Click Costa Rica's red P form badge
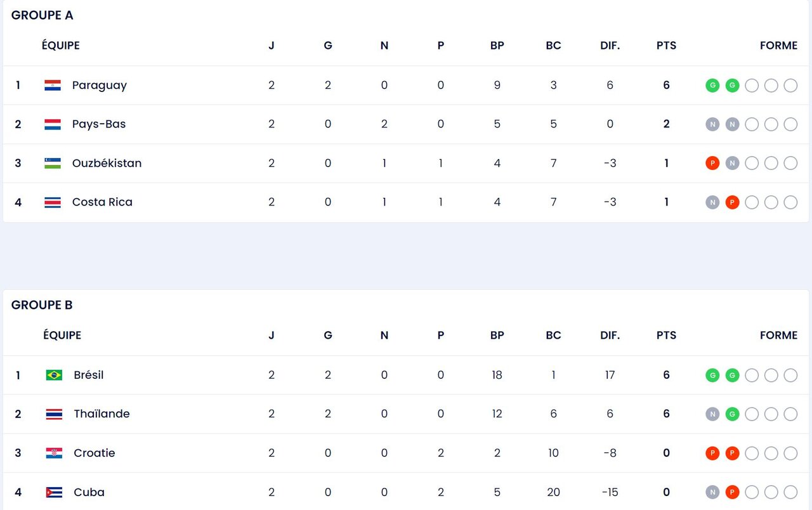This screenshot has width=812, height=510. click(732, 202)
